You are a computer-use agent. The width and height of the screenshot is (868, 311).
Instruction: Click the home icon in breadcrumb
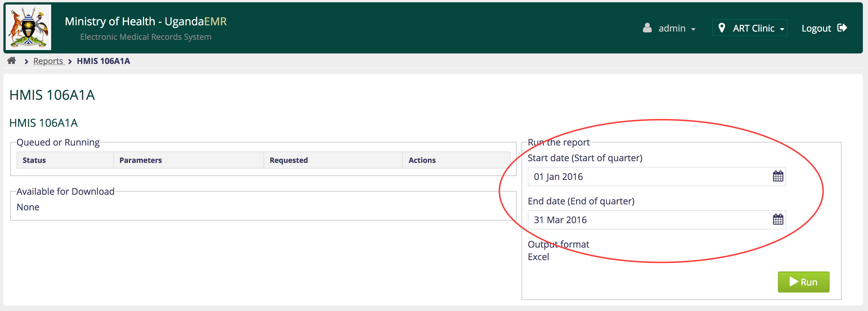pyautogui.click(x=12, y=61)
